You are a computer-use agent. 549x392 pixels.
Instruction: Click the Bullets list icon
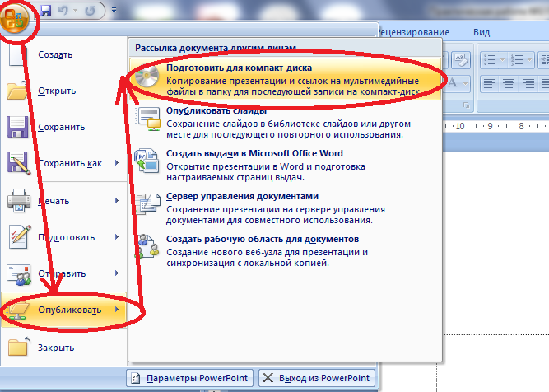point(490,60)
